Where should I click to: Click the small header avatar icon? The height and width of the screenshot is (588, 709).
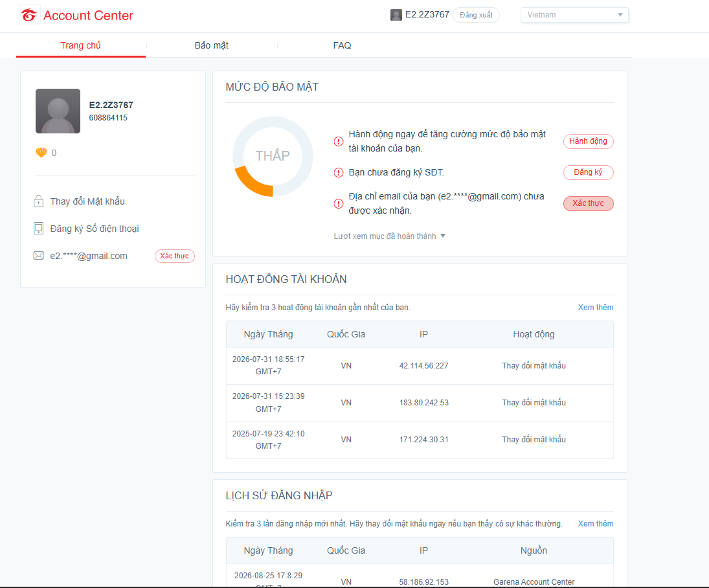pyautogui.click(x=396, y=15)
